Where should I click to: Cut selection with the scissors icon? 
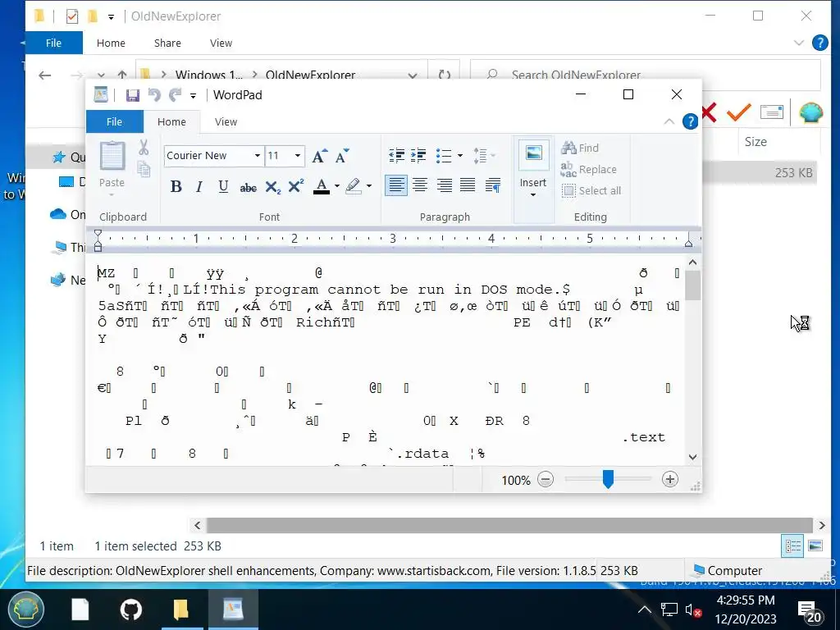coord(143,148)
